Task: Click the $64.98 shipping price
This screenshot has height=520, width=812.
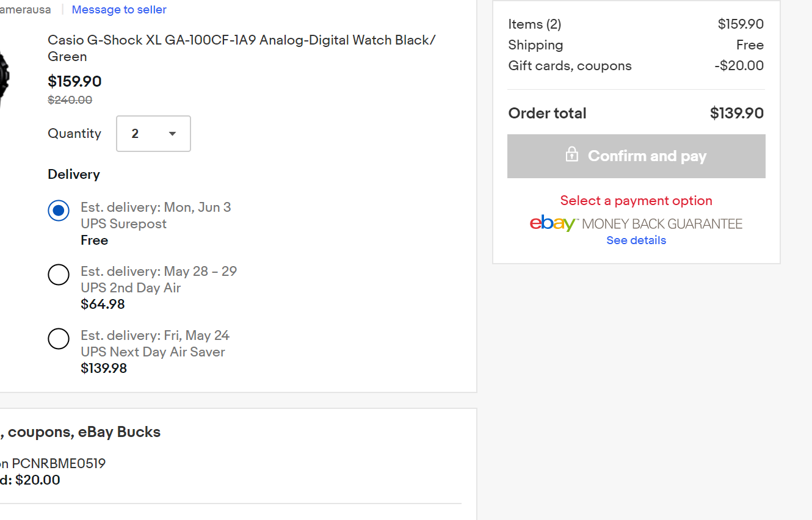Action: point(103,304)
